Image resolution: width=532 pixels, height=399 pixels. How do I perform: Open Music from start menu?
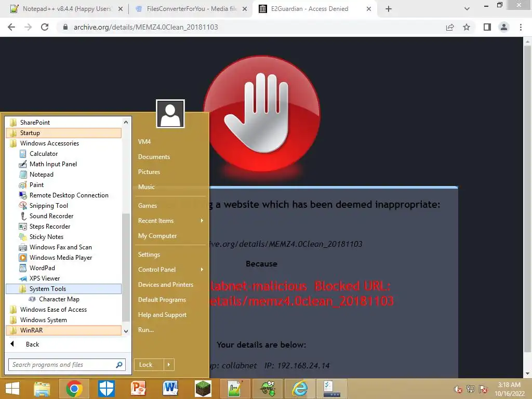coord(146,187)
